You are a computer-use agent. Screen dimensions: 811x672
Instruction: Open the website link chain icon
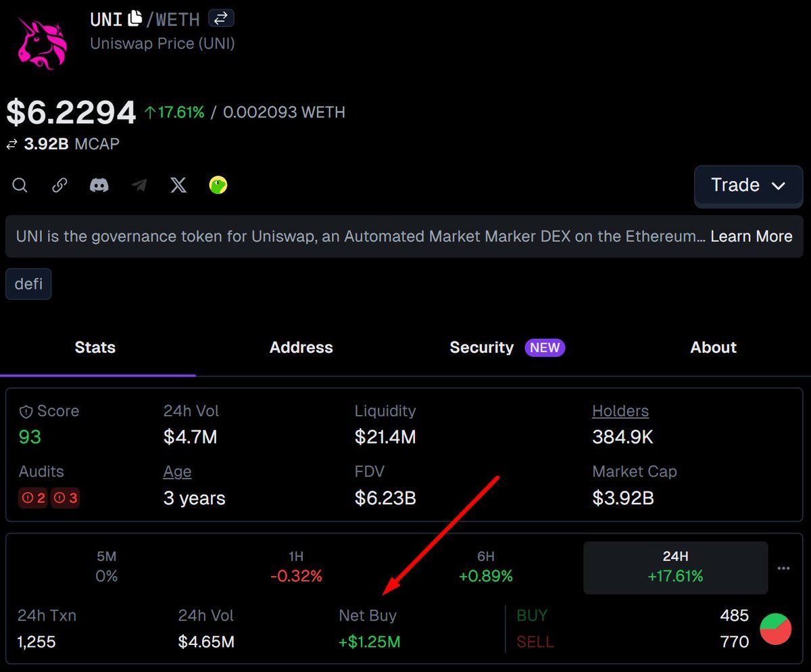point(59,185)
